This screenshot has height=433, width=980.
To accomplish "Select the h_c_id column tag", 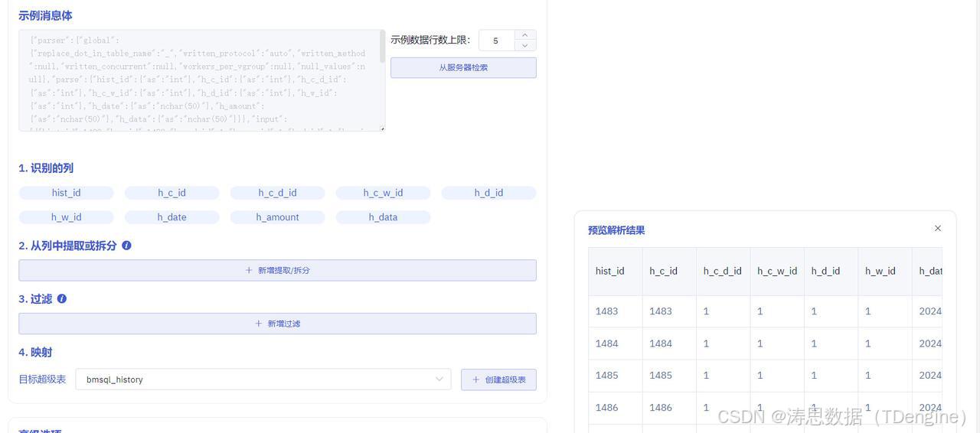I will click(x=171, y=193).
